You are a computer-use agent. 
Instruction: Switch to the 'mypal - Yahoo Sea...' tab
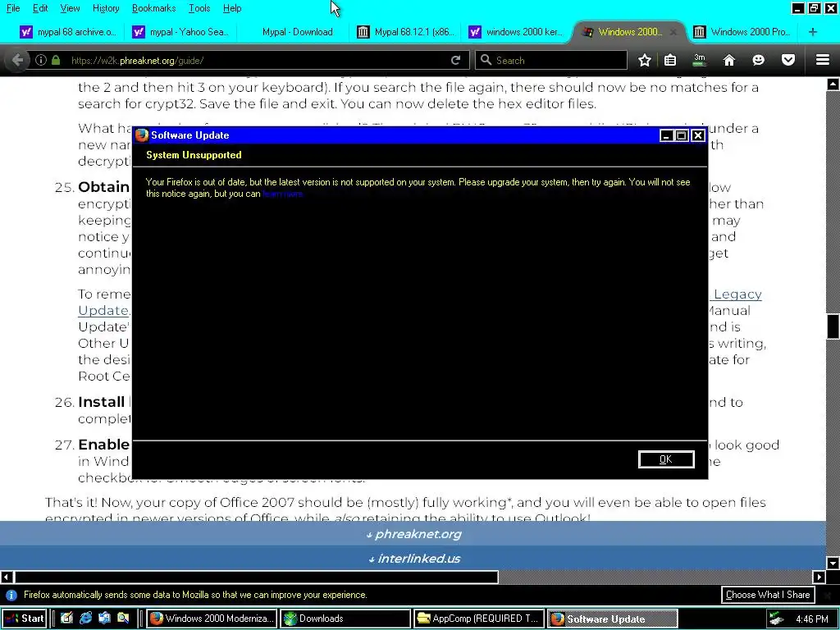point(180,32)
